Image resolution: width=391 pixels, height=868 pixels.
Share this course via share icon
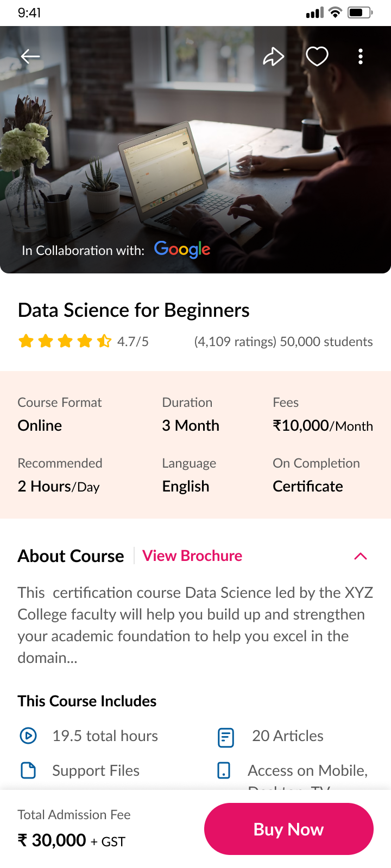pos(274,56)
